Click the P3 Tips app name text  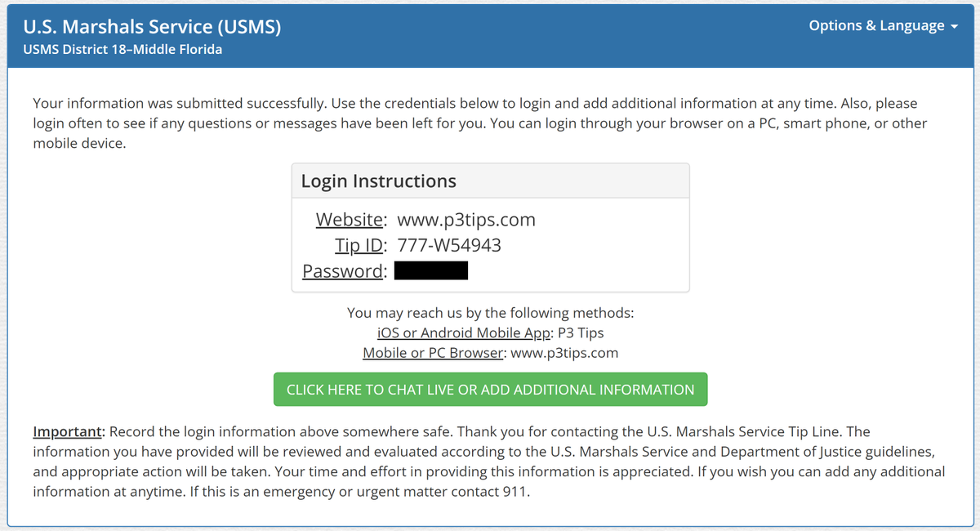581,333
